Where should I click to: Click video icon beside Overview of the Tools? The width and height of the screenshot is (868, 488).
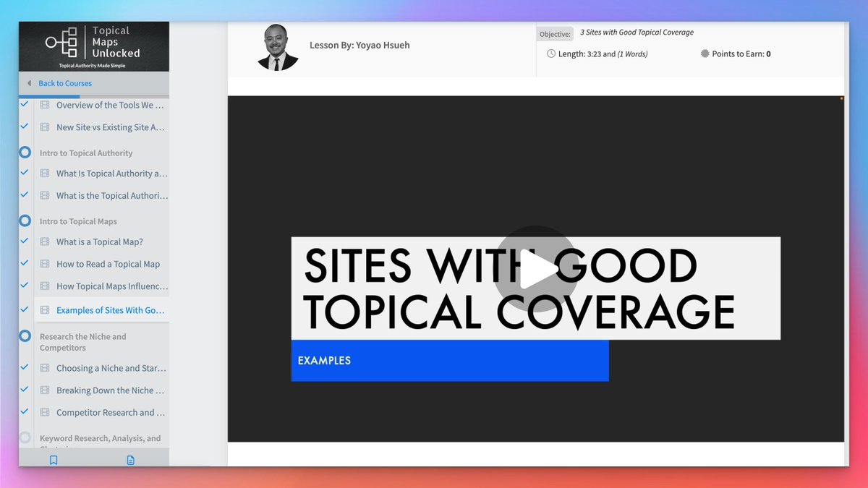click(x=45, y=105)
